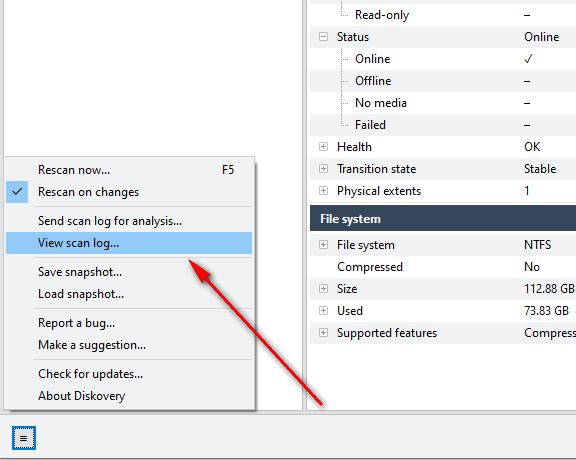The height and width of the screenshot is (460, 576).
Task: Expand the Size property row
Action: coord(323,289)
